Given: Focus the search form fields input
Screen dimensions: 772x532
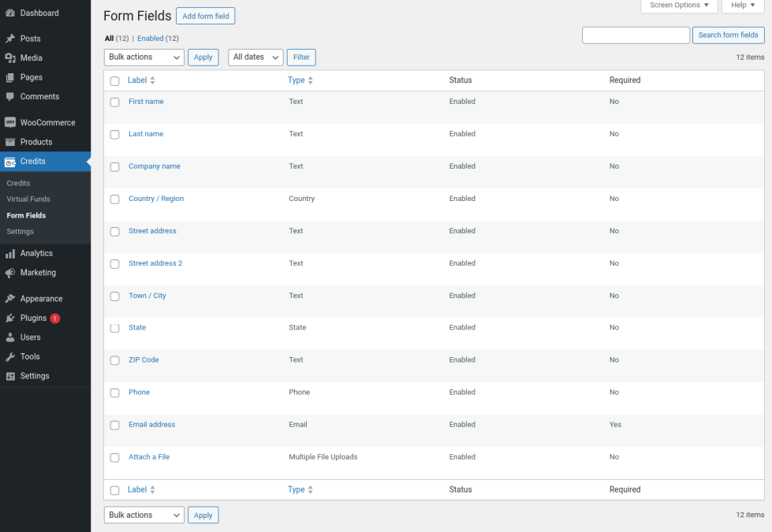Looking at the screenshot, I should tap(636, 35).
